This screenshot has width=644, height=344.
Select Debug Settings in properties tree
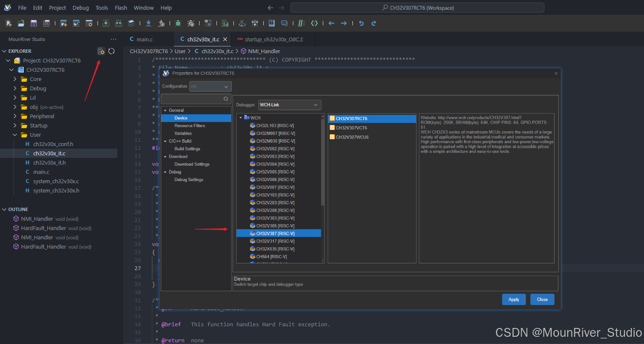point(189,180)
